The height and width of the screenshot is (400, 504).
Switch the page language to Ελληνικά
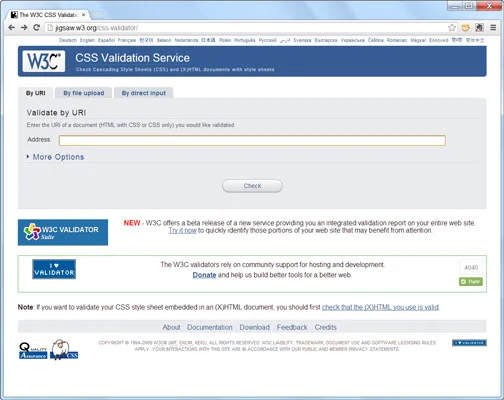[439, 40]
